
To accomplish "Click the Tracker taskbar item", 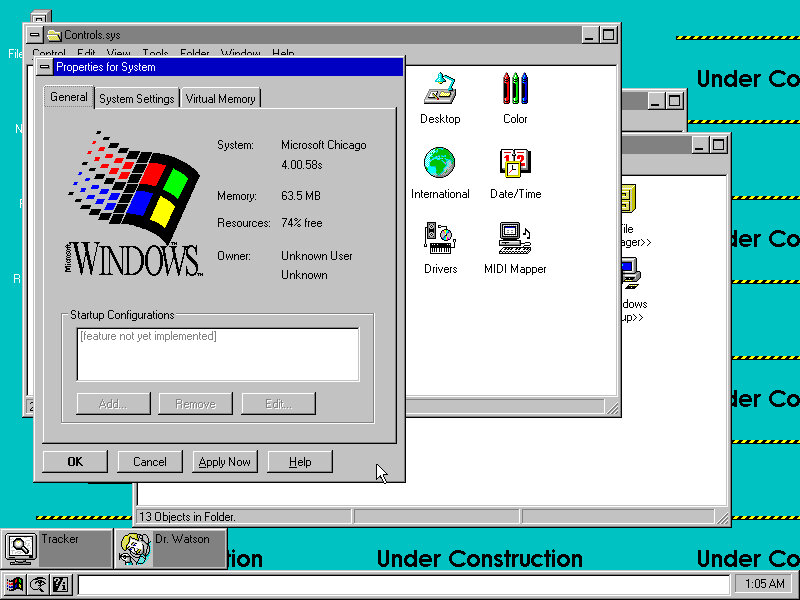I will (56, 548).
